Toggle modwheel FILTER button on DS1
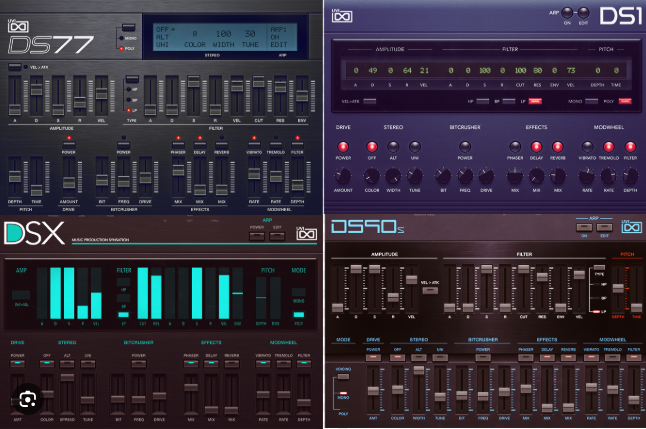Screen dimensions: 646x429 point(630,146)
